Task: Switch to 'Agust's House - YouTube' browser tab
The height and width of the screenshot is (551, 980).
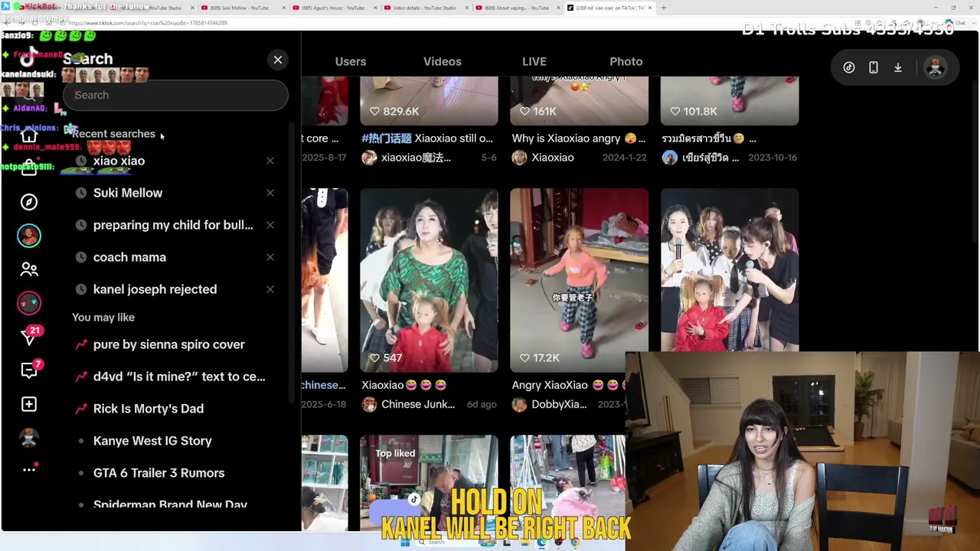Action: pos(333,8)
